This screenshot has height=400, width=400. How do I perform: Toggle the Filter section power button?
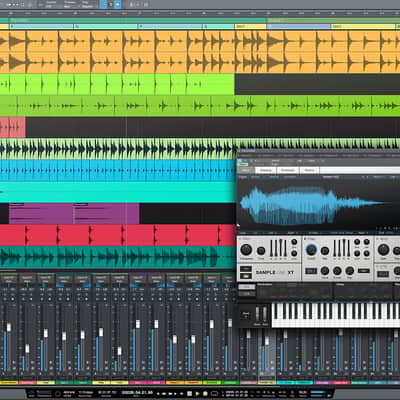point(305,239)
